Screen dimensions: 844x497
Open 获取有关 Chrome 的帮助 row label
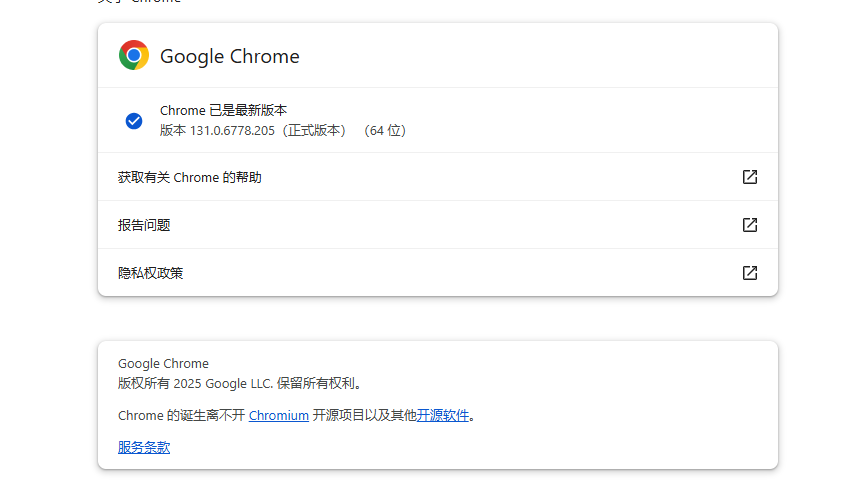click(190, 177)
